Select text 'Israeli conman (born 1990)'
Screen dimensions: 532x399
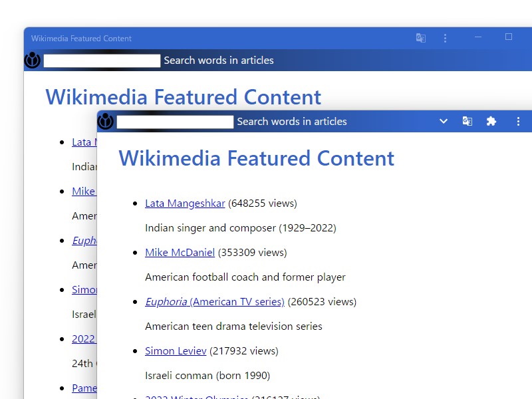point(207,376)
